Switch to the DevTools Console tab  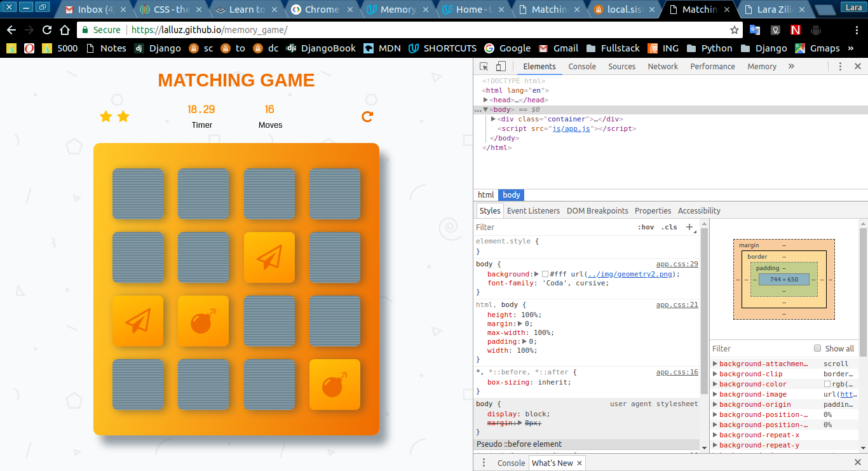click(x=582, y=66)
